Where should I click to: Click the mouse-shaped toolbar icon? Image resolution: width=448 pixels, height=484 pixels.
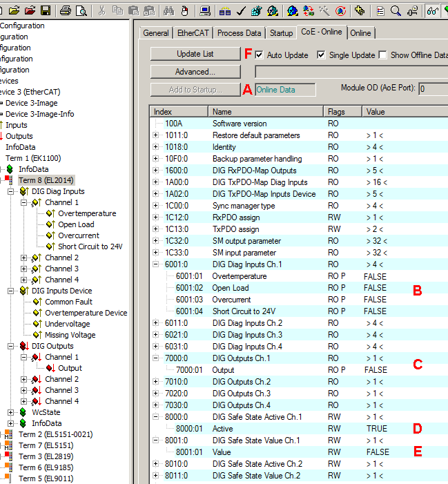point(184,11)
